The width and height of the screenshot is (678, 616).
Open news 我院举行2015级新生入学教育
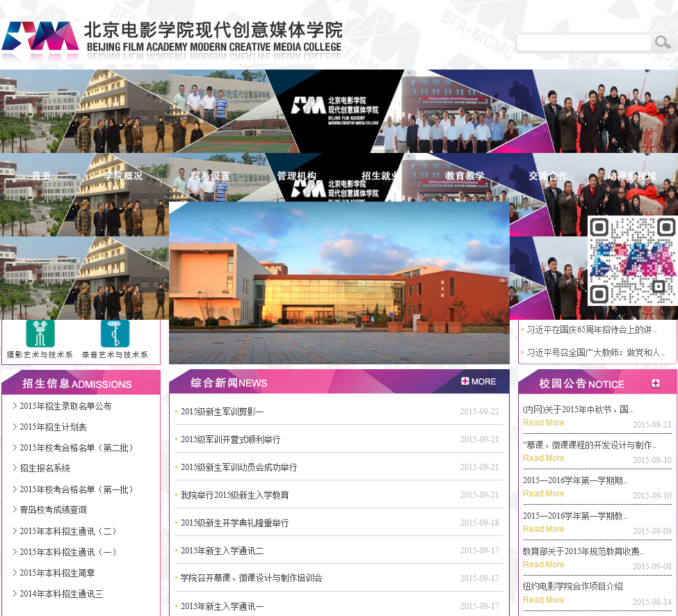[x=234, y=495]
